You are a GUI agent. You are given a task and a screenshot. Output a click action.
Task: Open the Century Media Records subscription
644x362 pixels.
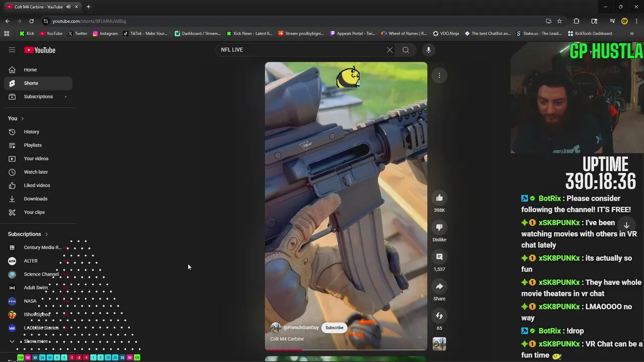coord(38,247)
